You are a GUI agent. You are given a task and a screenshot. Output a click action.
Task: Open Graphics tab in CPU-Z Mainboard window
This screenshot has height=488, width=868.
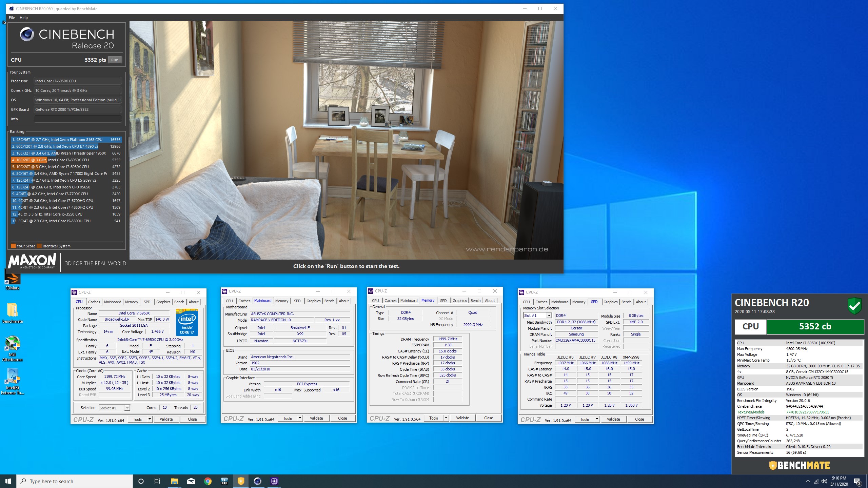(x=314, y=301)
